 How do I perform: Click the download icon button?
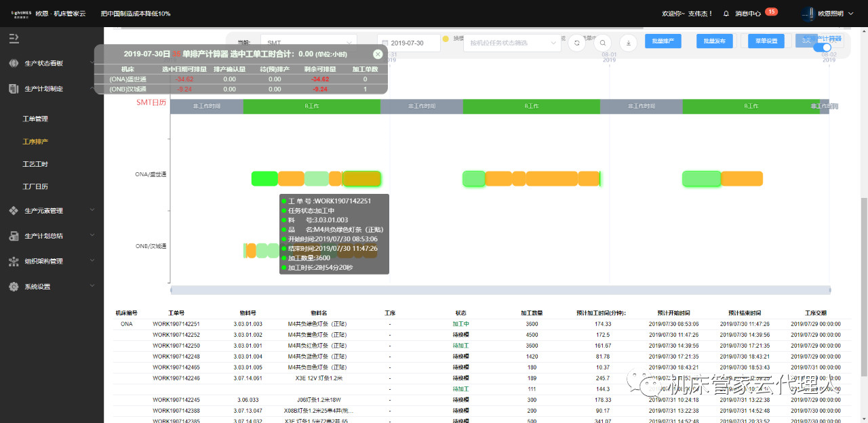pos(628,43)
